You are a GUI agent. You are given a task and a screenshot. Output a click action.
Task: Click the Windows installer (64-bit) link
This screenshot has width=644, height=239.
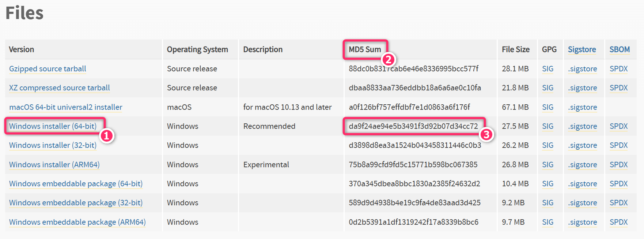coord(53,126)
